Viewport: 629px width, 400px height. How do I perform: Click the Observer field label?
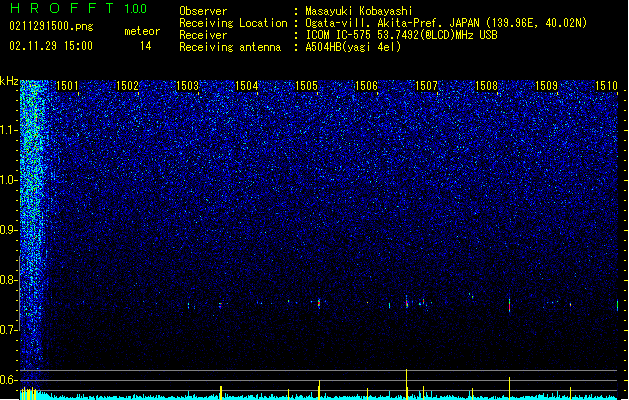tap(203, 11)
